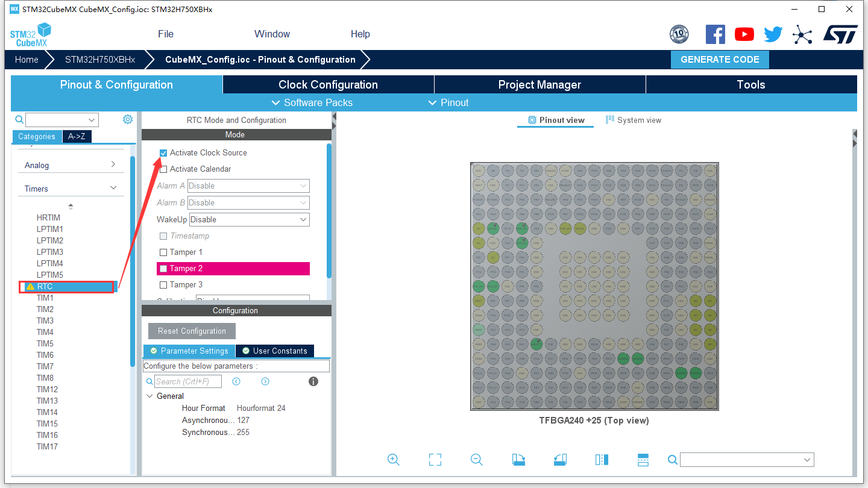Enable Tamper 3 checkbox
Screen dimensions: 868x488
163,285
